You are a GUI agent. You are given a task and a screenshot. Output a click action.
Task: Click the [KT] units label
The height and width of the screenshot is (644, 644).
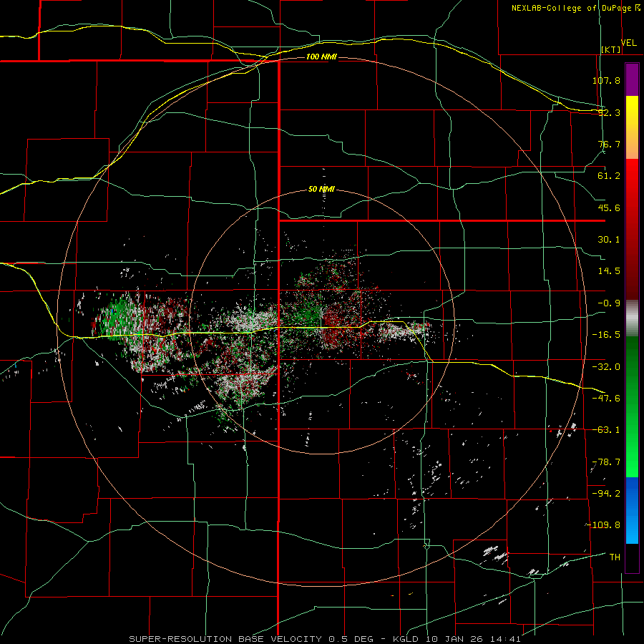(611, 49)
